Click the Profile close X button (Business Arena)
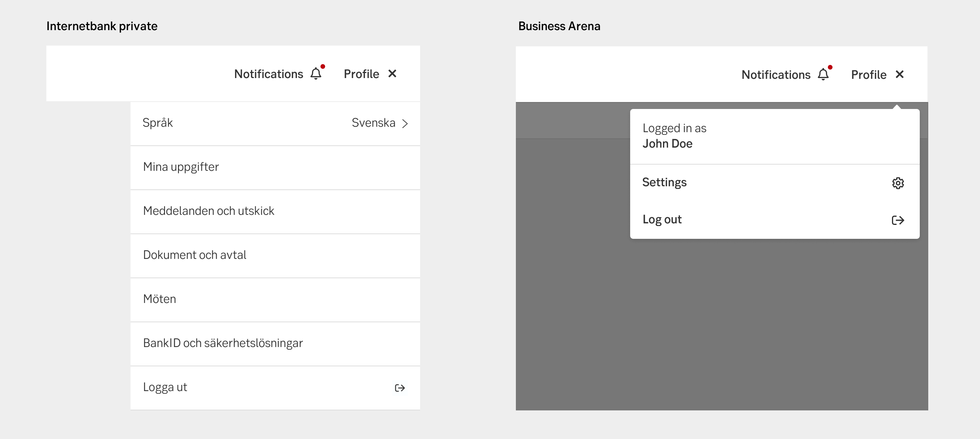 point(900,75)
